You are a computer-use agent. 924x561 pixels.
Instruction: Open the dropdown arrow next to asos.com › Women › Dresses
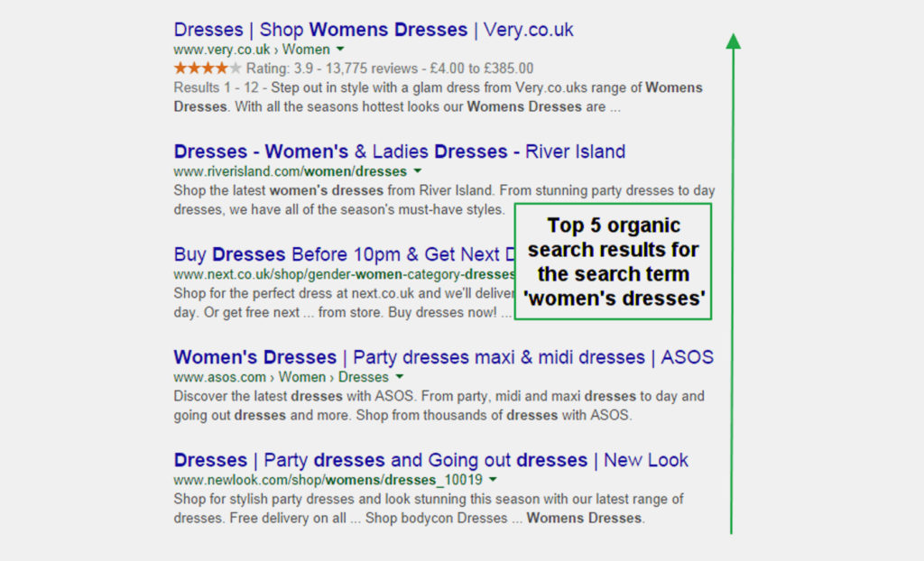click(x=400, y=377)
